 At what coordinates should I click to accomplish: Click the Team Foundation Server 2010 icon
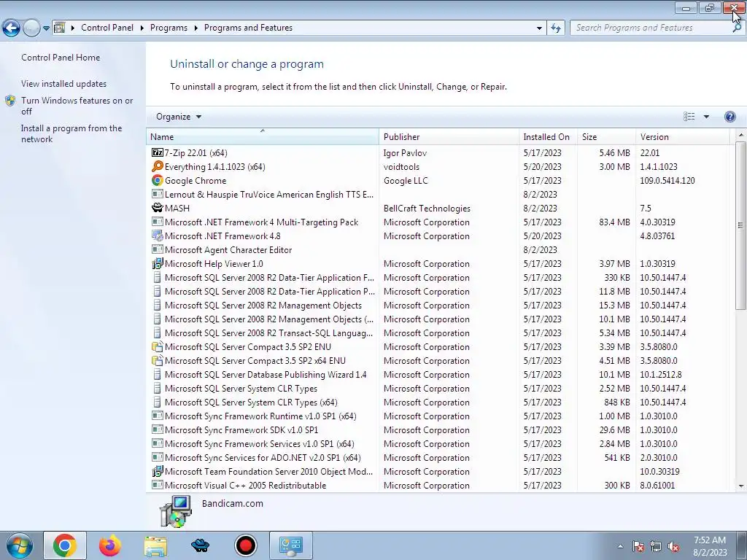158,472
